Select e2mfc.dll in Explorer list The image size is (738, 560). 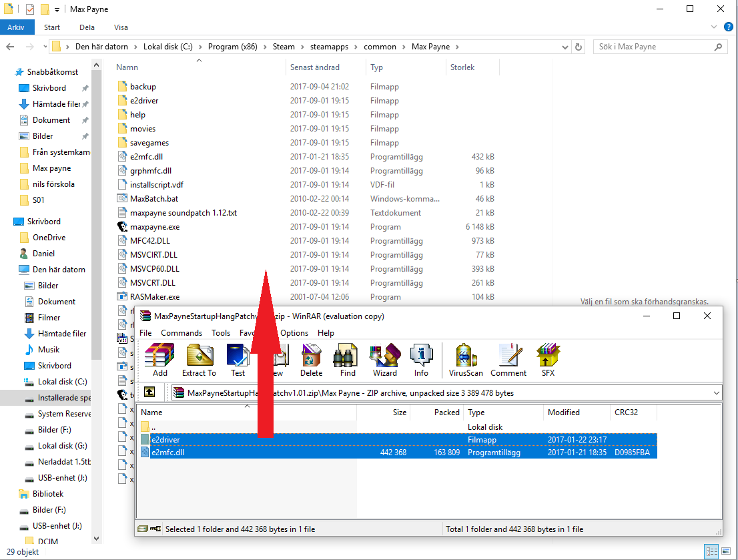click(146, 157)
